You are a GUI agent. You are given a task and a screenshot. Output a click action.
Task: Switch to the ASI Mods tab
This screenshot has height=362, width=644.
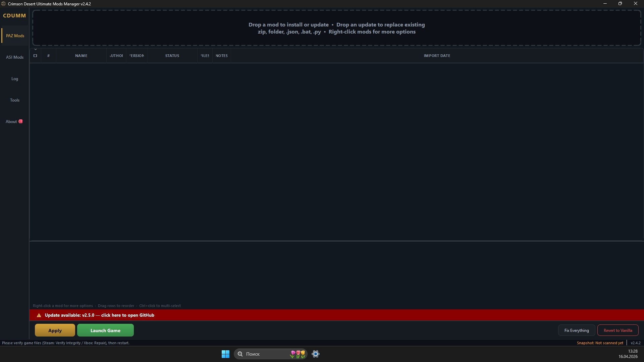click(15, 57)
